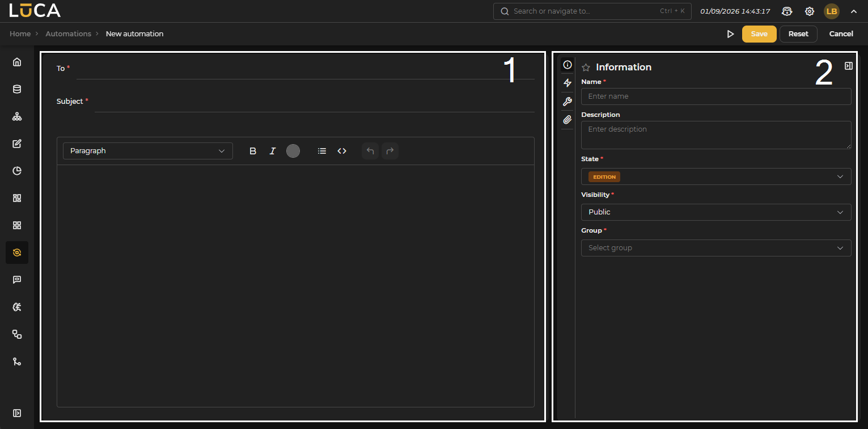
Task: Open the State dropdown showing EDITION
Action: 716,176
